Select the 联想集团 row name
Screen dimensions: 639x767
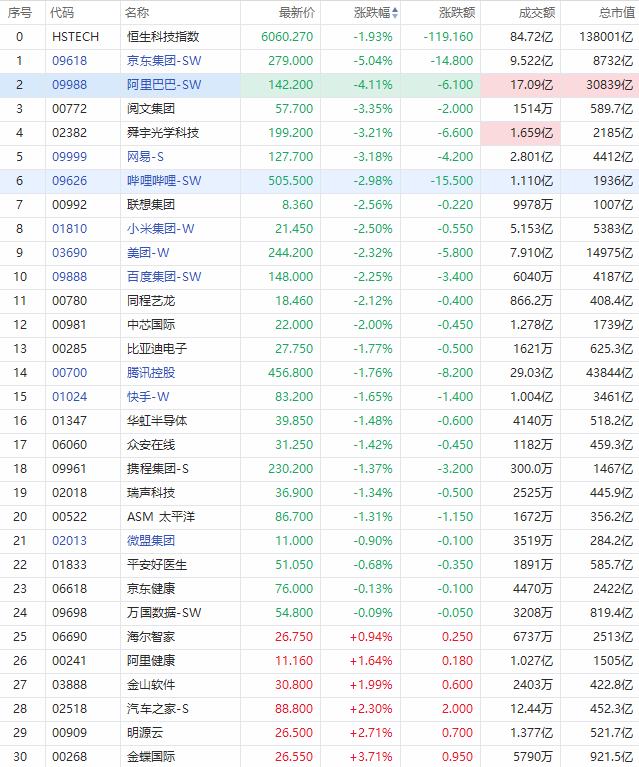click(151, 204)
